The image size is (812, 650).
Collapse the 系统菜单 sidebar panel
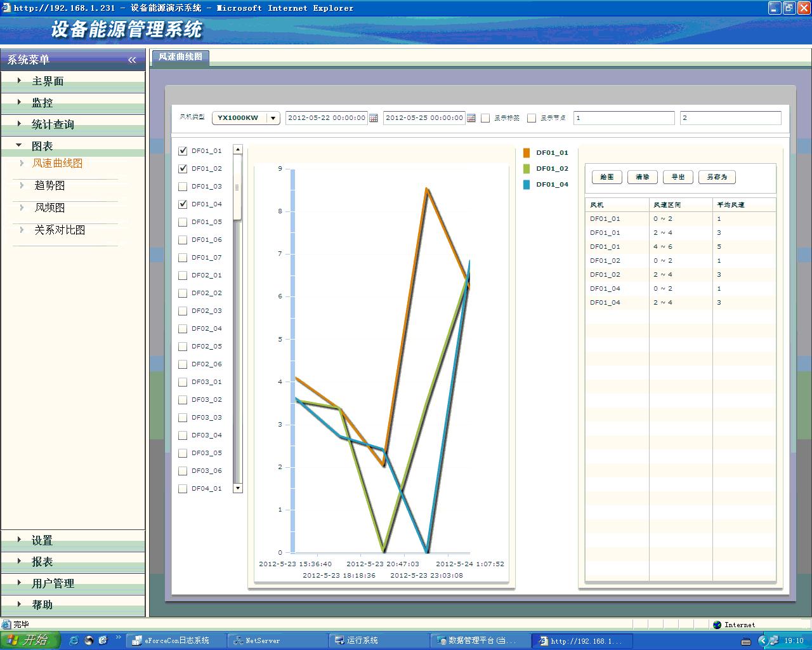click(x=132, y=60)
